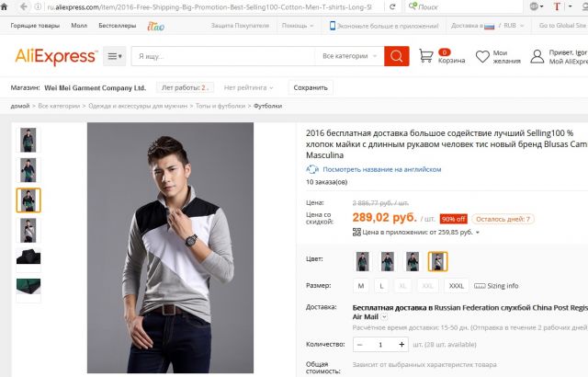This screenshot has height=377, width=588.
Task: Click the "Сохранить" store button
Action: point(310,88)
